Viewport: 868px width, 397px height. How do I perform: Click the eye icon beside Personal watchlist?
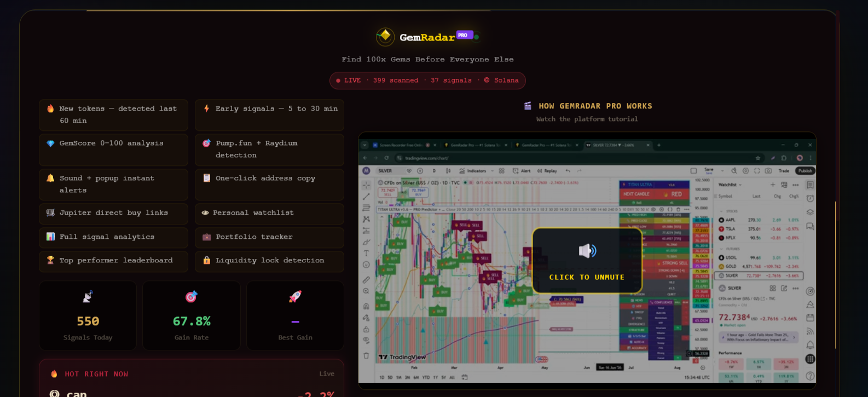pos(205,212)
